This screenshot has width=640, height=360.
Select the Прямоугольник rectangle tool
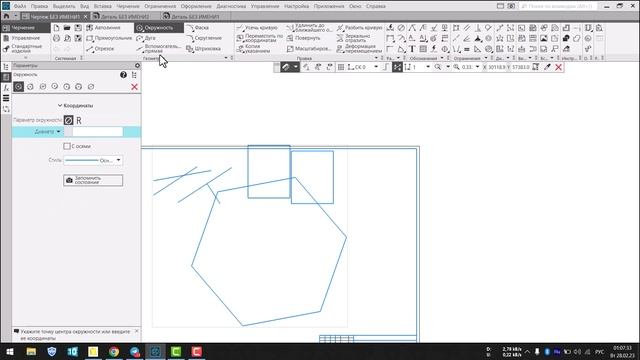[109, 38]
